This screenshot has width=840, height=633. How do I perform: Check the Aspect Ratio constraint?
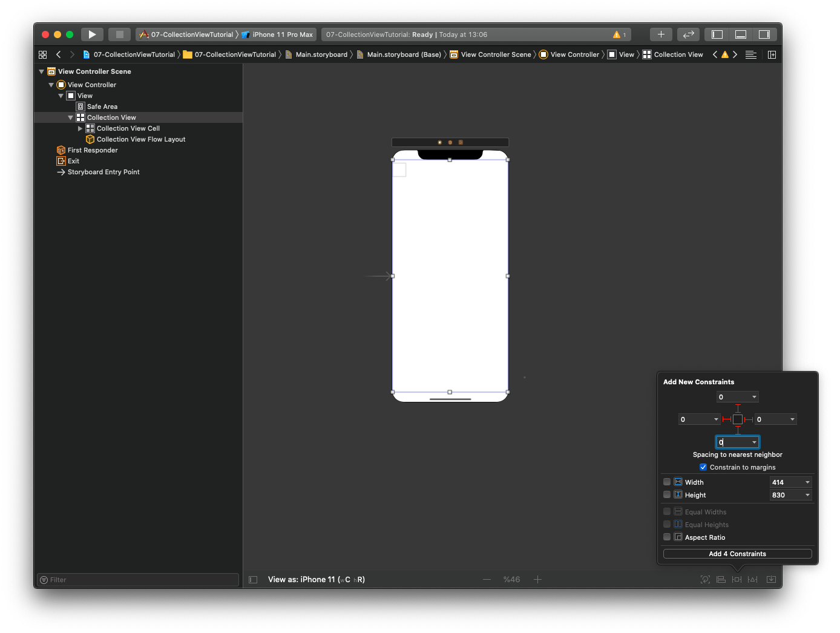click(x=667, y=537)
